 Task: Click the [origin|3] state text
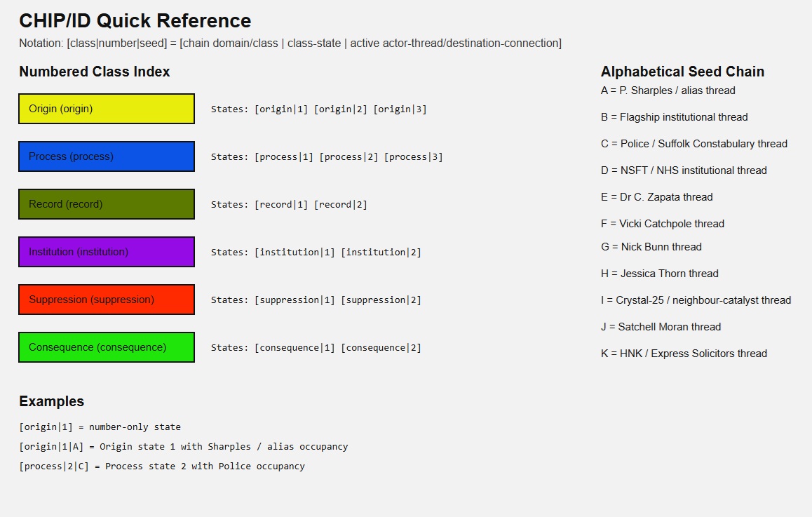coord(400,109)
